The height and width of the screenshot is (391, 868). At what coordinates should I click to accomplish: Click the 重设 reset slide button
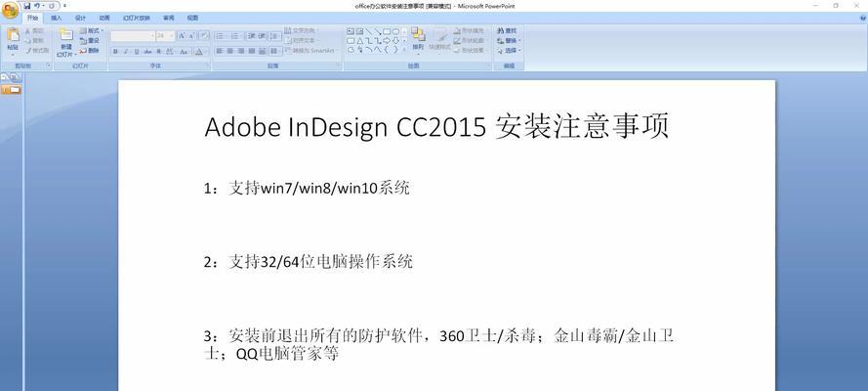(x=90, y=40)
